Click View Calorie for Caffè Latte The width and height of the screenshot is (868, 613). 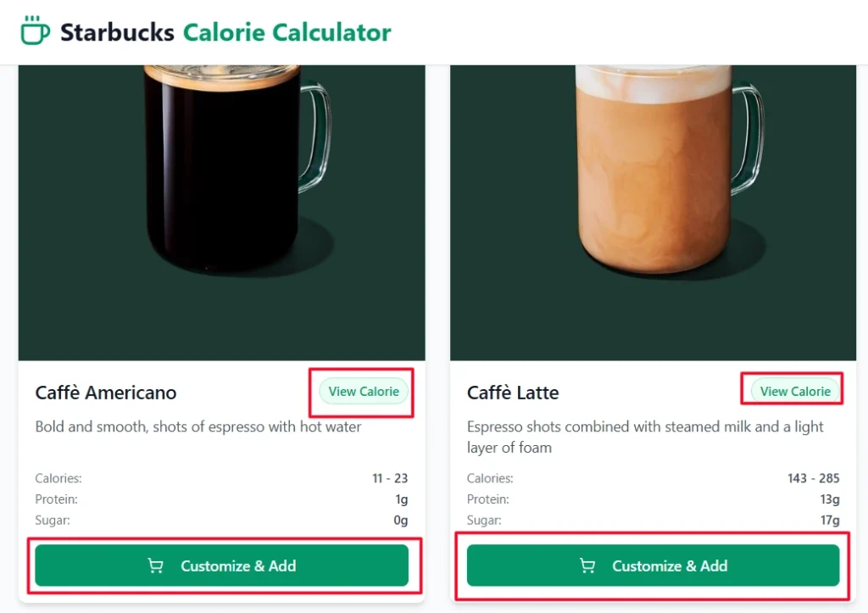pos(793,391)
